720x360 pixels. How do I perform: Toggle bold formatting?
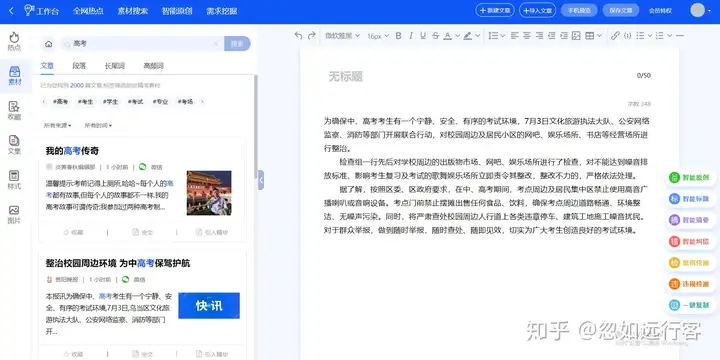[399, 35]
